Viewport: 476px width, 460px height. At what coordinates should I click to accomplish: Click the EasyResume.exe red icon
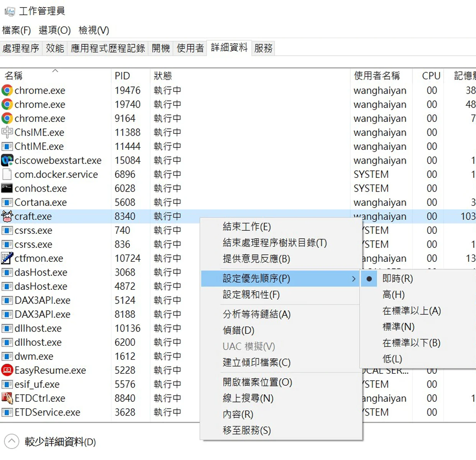click(x=7, y=370)
